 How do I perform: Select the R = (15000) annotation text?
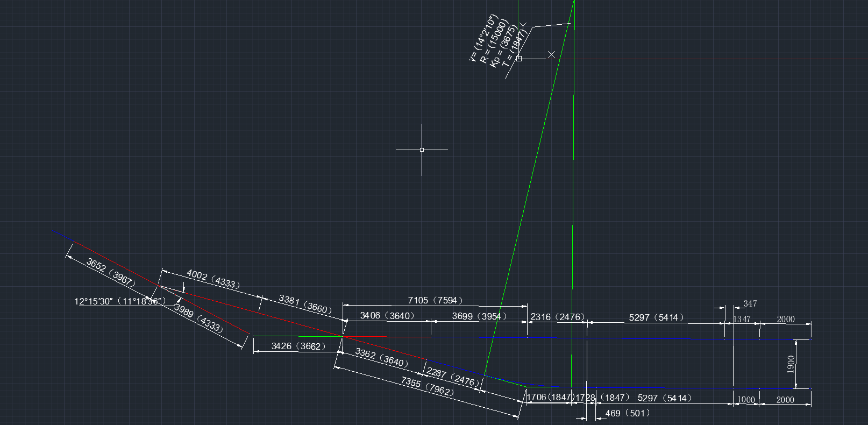pyautogui.click(x=494, y=42)
